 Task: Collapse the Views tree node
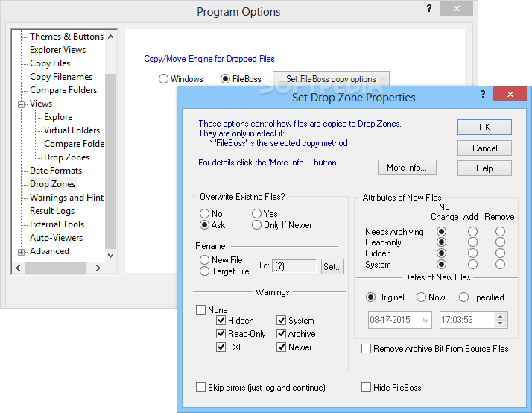(x=21, y=104)
